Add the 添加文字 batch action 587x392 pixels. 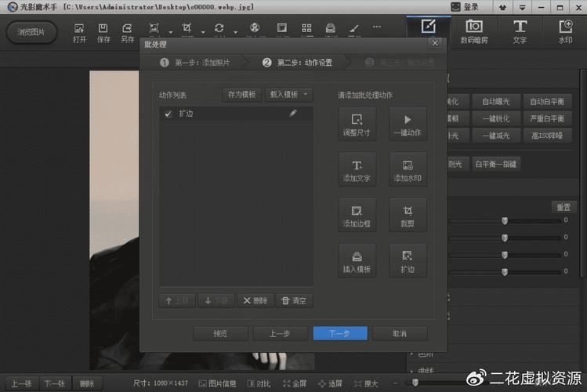pos(357,169)
